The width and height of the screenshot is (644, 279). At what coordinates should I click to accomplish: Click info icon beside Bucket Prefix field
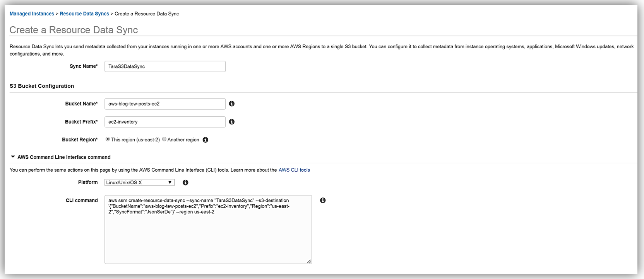coord(231,122)
